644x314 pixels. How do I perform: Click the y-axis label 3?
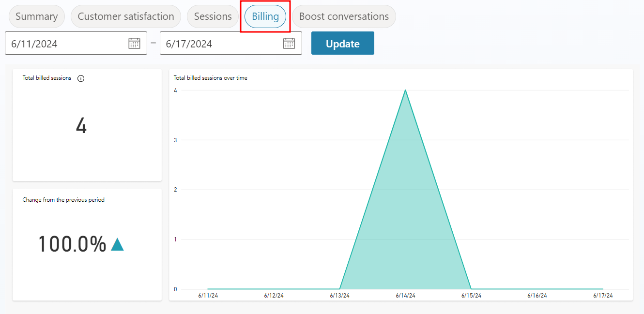175,140
